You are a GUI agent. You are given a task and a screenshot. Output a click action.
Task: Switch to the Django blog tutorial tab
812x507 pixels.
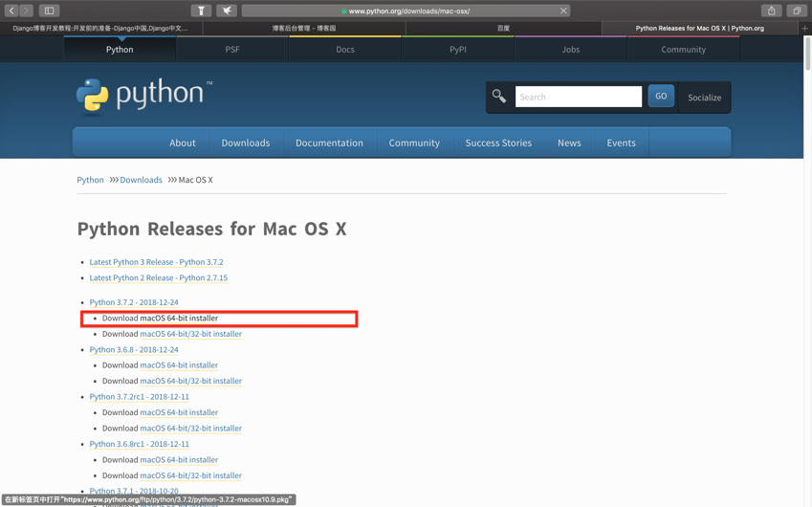101,29
